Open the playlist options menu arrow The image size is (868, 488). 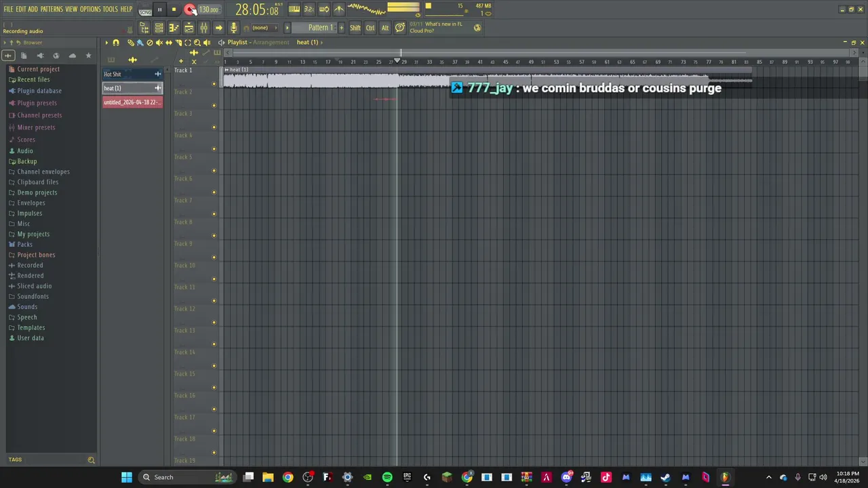tap(106, 42)
